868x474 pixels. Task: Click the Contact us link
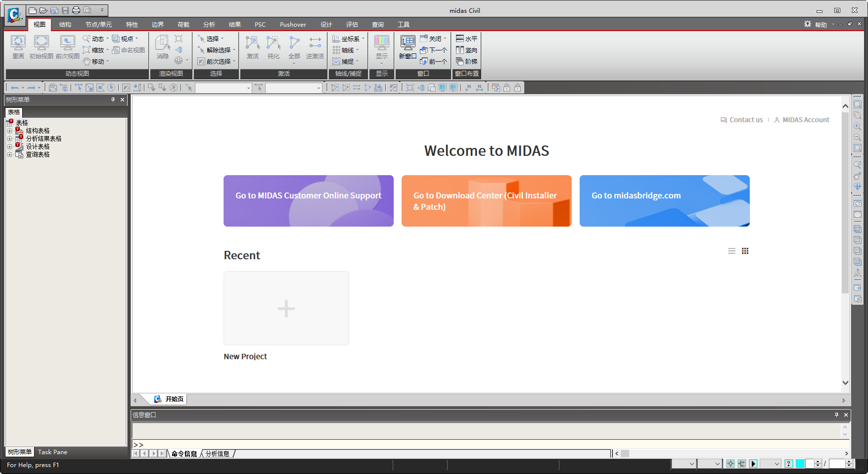coord(741,120)
